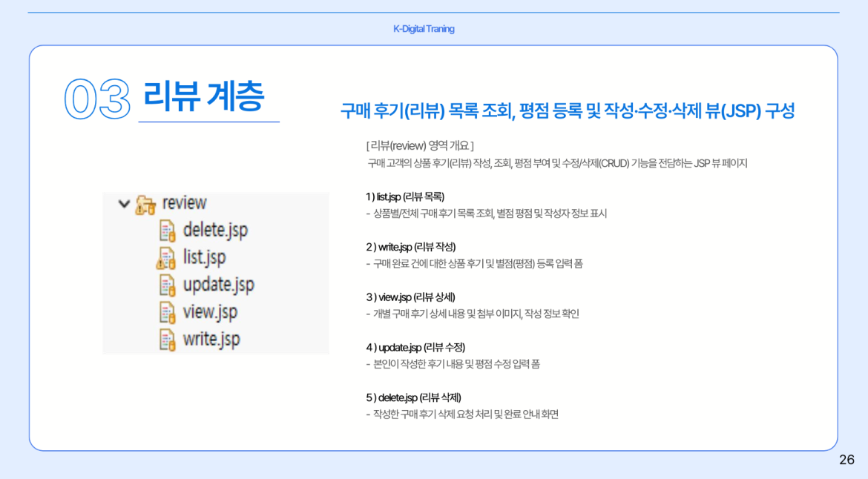This screenshot has height=479, width=868.
Task: Click the update.jsp file icon
Action: [167, 285]
